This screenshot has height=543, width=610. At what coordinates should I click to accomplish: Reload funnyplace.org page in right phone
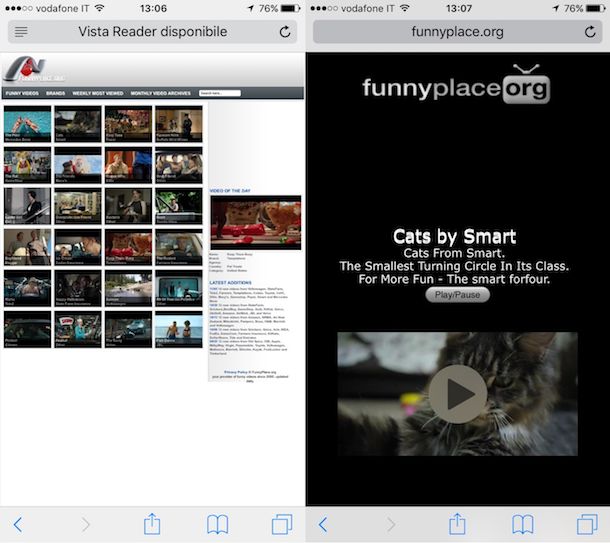[590, 32]
